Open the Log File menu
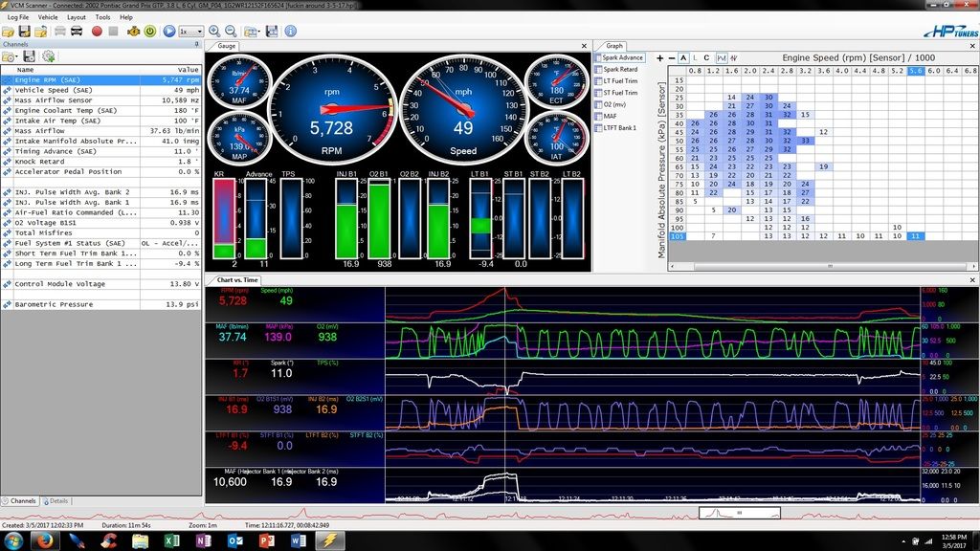Screen dimensions: 980x551 (18, 17)
